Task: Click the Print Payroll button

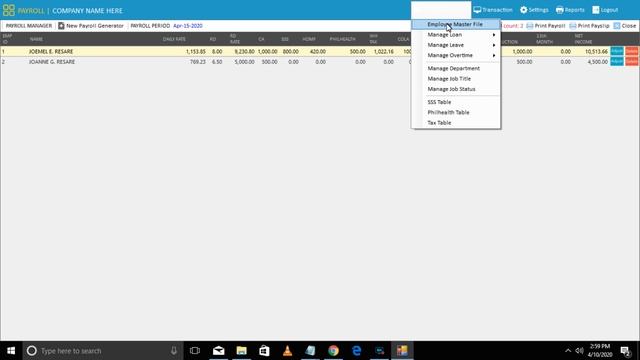Action: tap(546, 26)
